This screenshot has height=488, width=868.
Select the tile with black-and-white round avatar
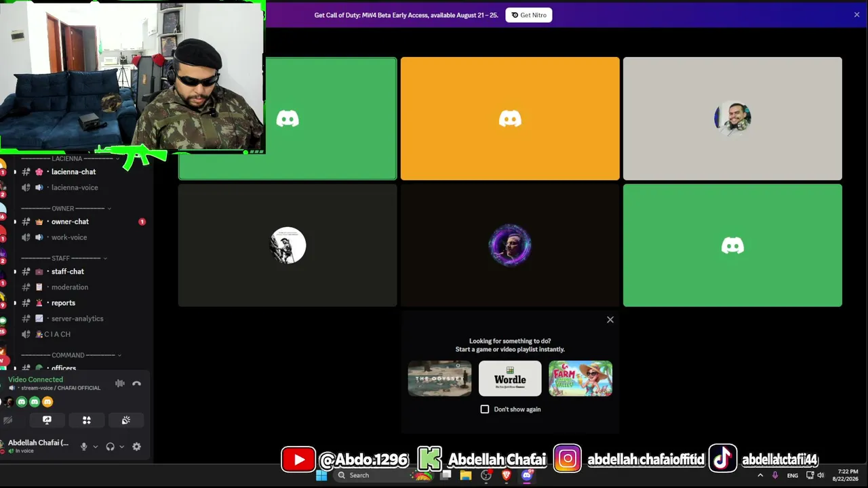pos(288,245)
